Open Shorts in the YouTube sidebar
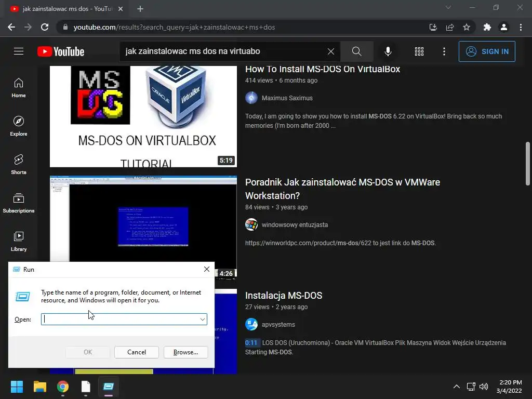 click(19, 165)
